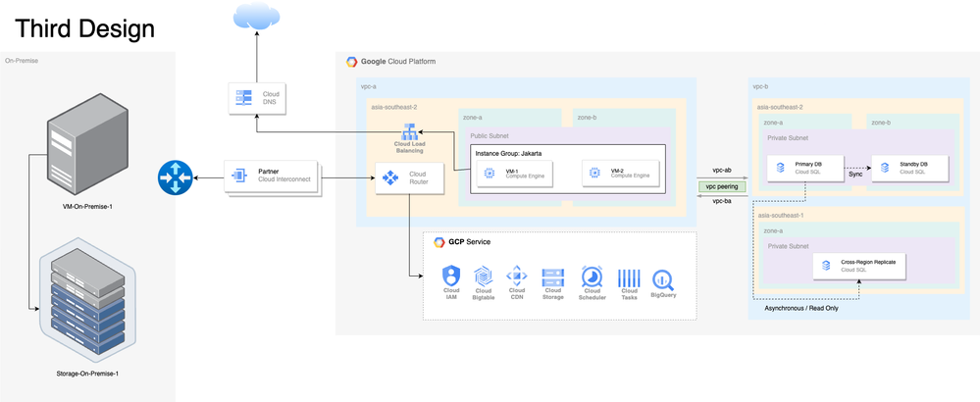Click the Sync label between databases
Image resolution: width=980 pixels, height=402 pixels.
click(855, 175)
